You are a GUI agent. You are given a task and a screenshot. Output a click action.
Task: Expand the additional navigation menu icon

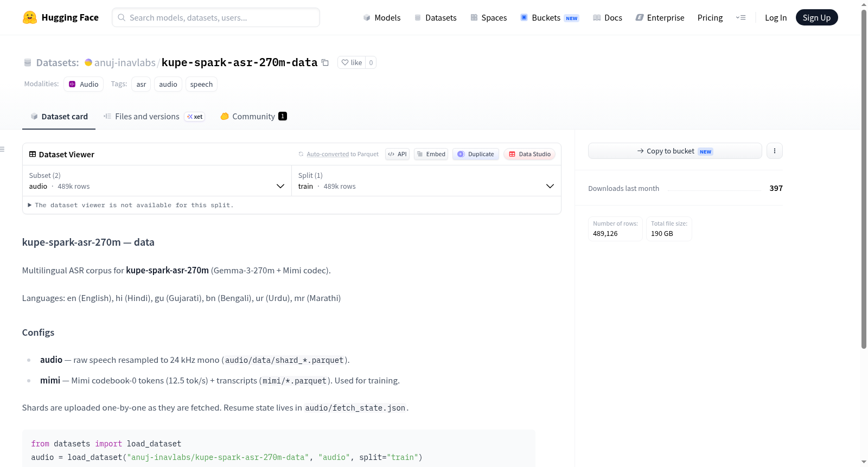[741, 17]
